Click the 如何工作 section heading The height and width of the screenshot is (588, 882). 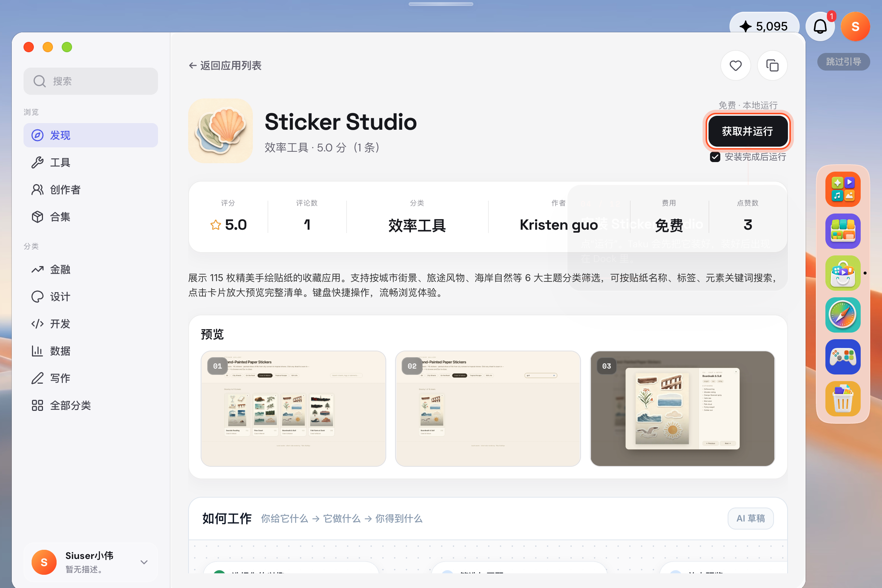click(x=227, y=518)
